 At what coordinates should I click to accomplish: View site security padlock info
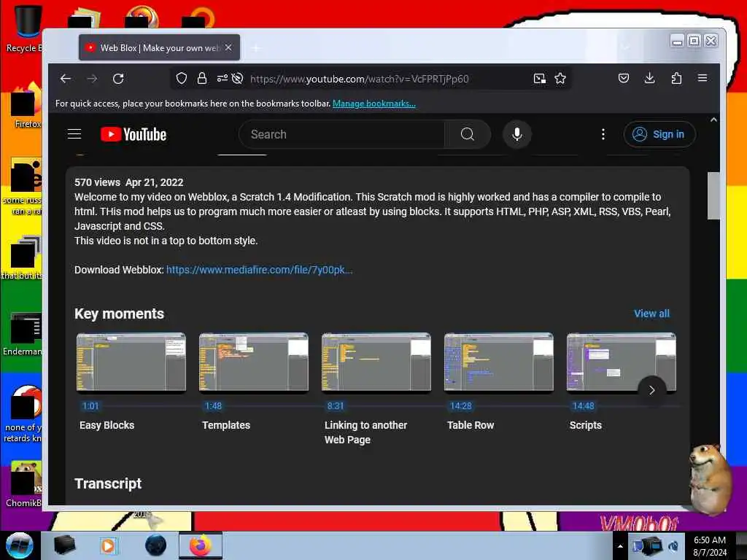coord(202,79)
